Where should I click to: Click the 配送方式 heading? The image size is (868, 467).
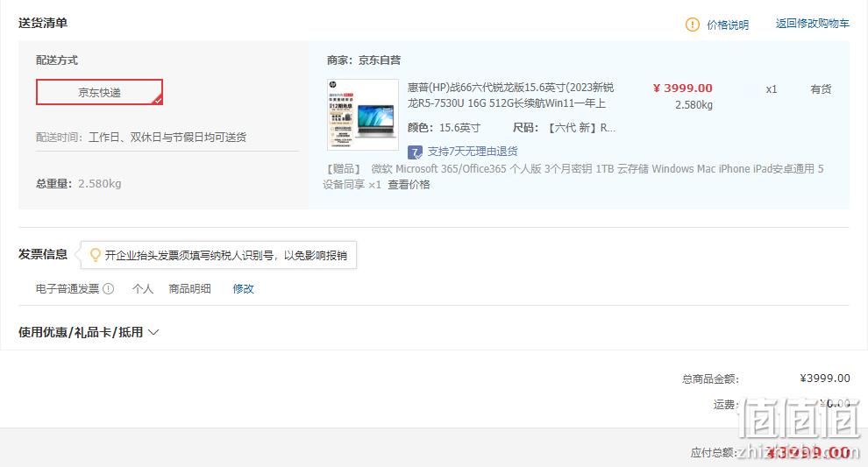click(57, 60)
